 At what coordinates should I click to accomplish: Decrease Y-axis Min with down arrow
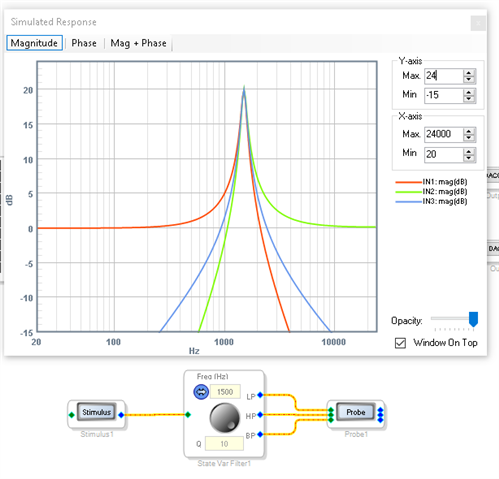coord(469,99)
